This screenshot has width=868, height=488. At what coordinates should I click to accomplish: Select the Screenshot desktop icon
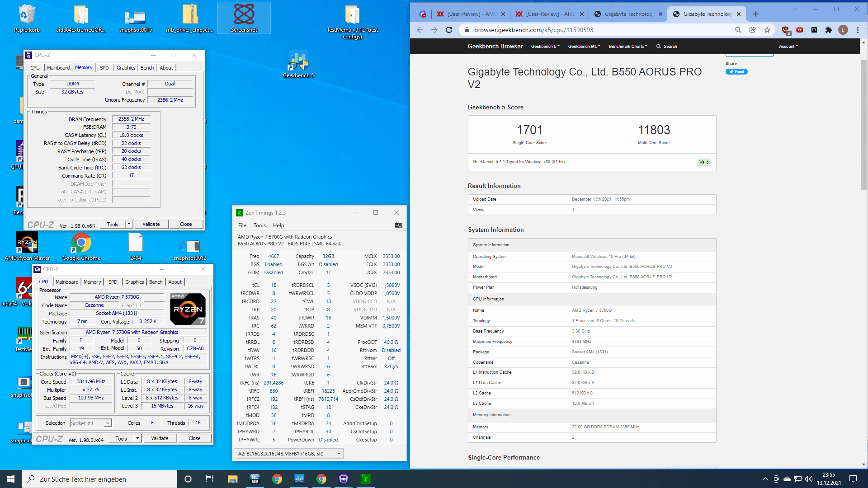[x=244, y=18]
